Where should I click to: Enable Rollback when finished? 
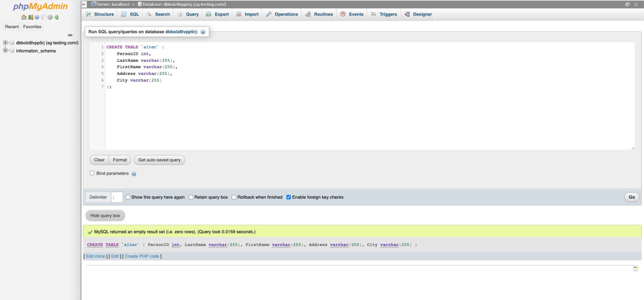click(x=234, y=197)
